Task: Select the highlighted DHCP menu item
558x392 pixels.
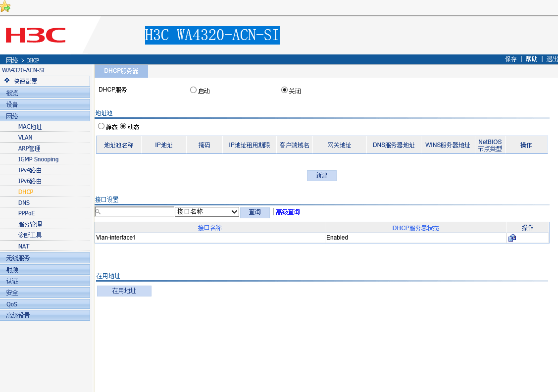Action: (26, 192)
